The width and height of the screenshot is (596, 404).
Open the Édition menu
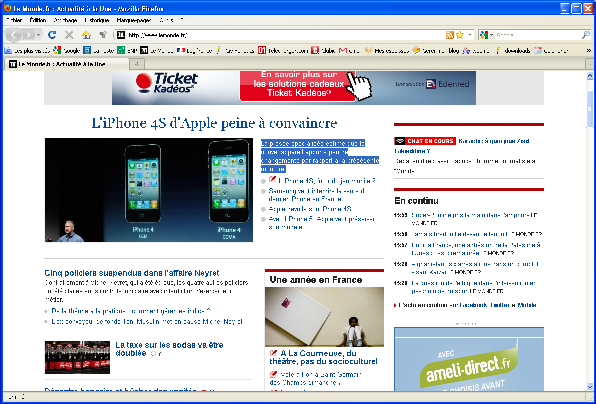click(38, 20)
